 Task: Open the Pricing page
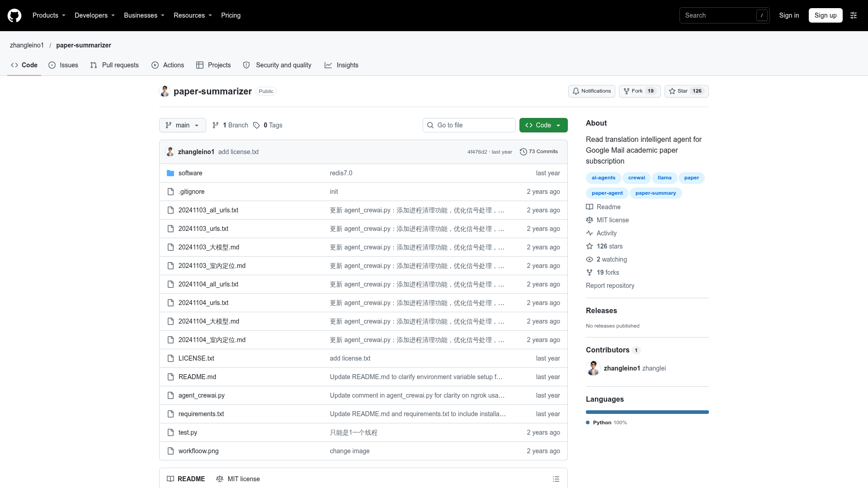click(231, 15)
